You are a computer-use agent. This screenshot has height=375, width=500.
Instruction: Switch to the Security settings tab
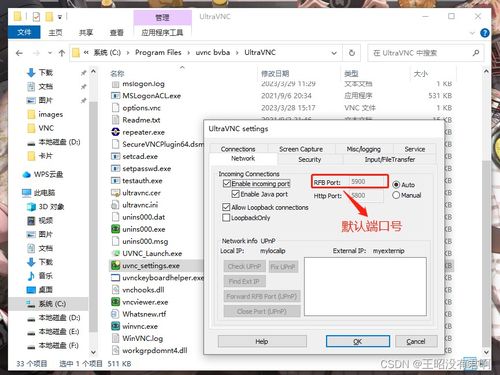pyautogui.click(x=310, y=159)
